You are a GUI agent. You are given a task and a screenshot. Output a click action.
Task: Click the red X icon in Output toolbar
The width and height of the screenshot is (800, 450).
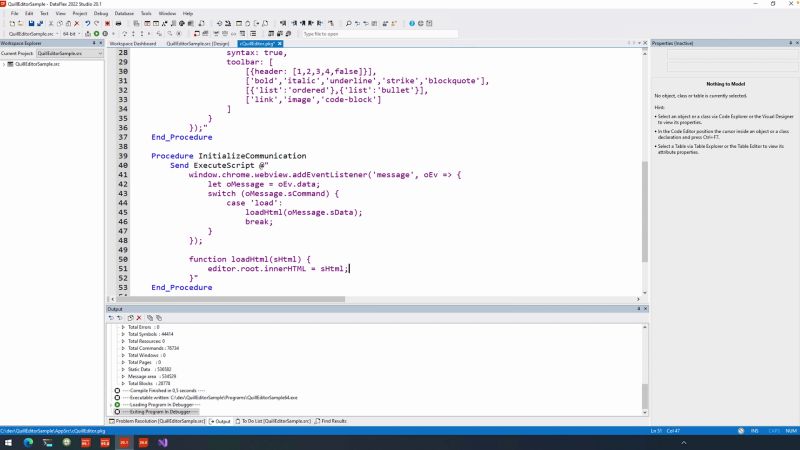coord(139,318)
